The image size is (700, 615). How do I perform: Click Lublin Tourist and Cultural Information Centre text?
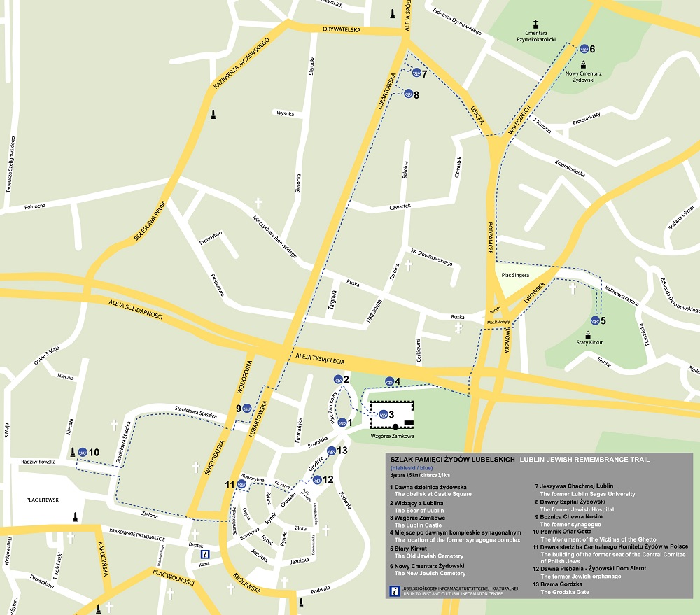point(451,593)
